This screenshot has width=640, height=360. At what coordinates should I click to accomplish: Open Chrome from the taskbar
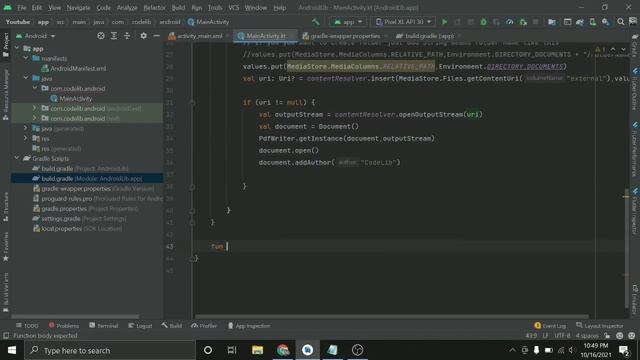282,350
